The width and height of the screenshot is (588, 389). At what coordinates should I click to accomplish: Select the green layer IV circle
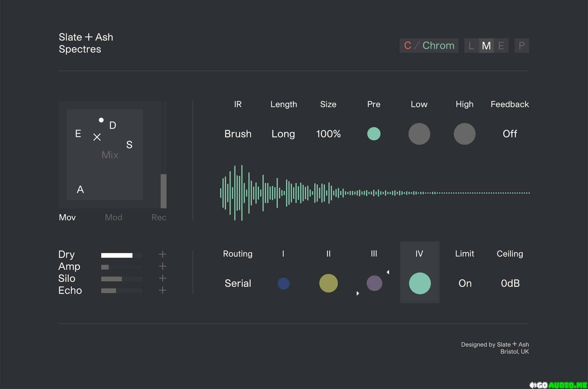420,283
